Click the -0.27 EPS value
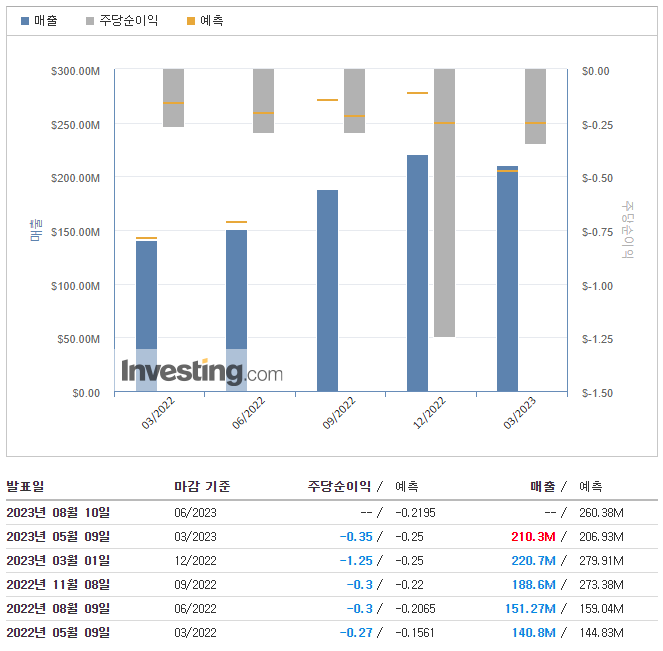 (x=356, y=632)
